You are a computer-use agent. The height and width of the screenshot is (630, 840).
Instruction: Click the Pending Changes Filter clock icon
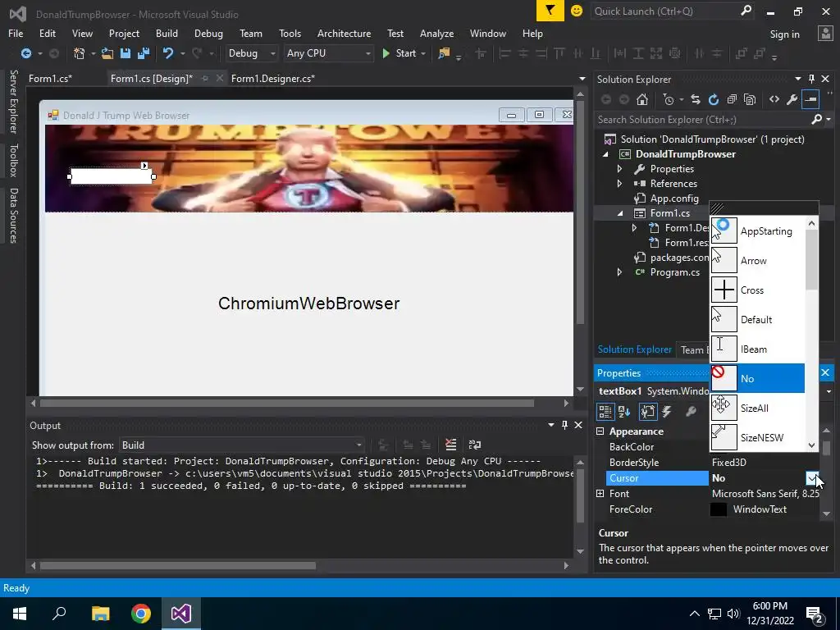click(x=669, y=99)
